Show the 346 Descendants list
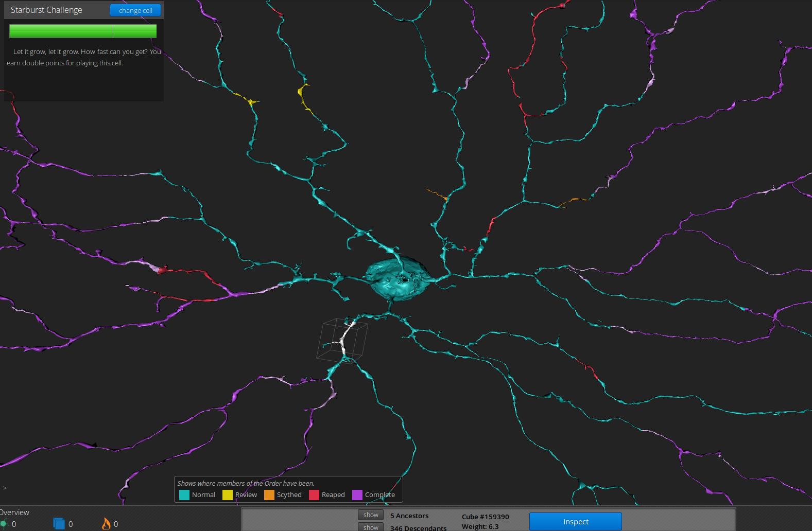Screen dimensions: 812x531 (371, 527)
